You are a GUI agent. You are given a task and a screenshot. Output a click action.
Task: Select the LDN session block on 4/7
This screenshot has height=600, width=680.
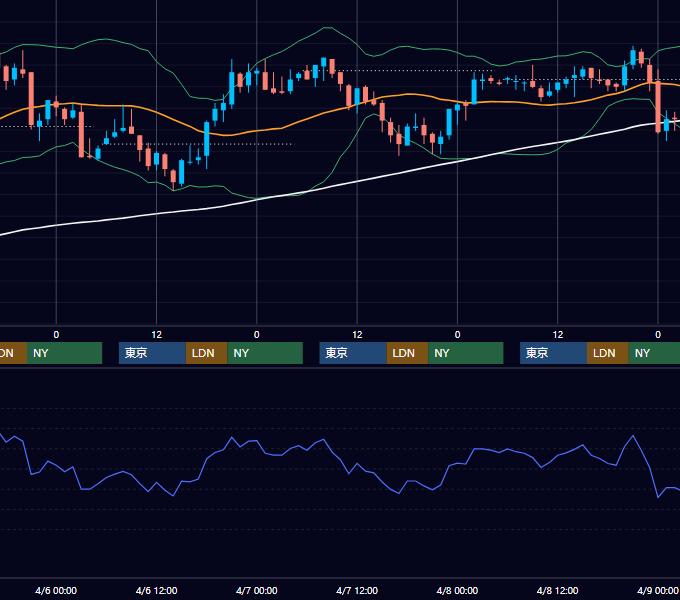click(407, 353)
